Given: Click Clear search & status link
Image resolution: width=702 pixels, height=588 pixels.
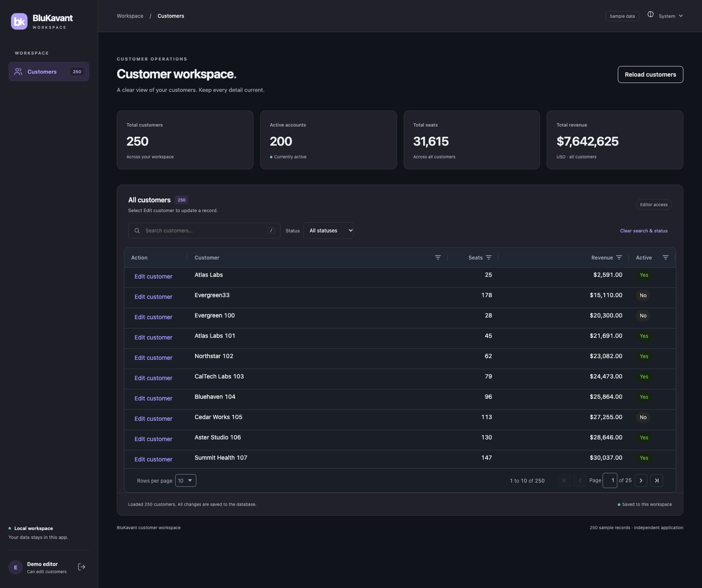Looking at the screenshot, I should (x=644, y=231).
